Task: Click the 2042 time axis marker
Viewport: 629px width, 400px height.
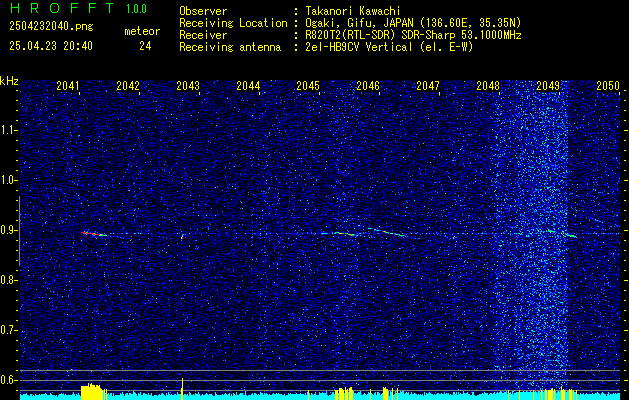Action: (x=128, y=85)
